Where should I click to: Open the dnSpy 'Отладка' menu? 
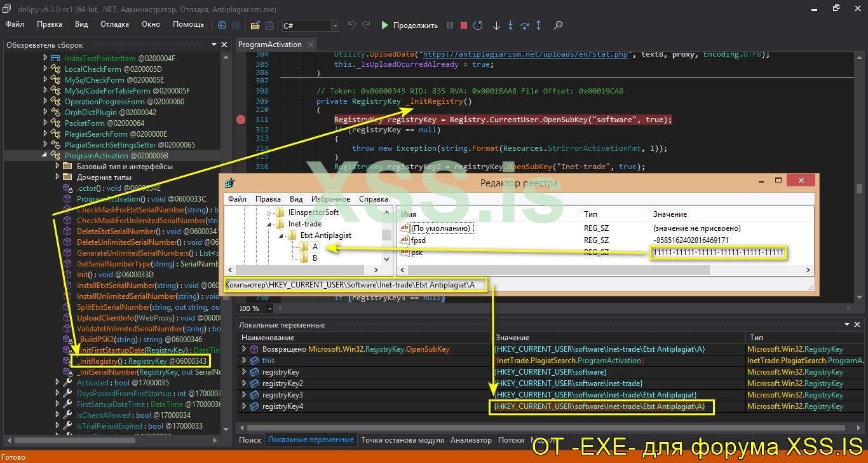pos(114,24)
